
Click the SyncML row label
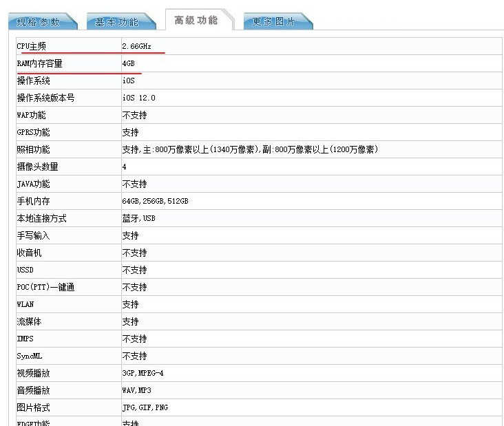click(x=30, y=356)
